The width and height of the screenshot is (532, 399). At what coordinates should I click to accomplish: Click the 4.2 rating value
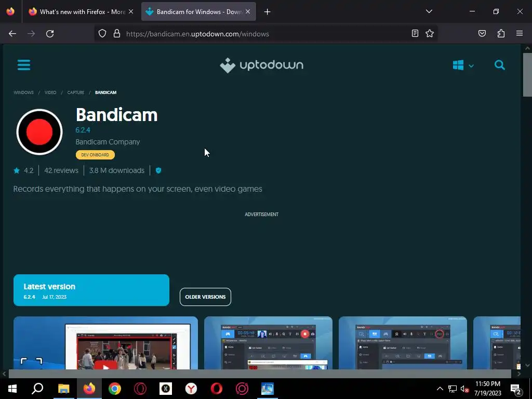pos(29,170)
